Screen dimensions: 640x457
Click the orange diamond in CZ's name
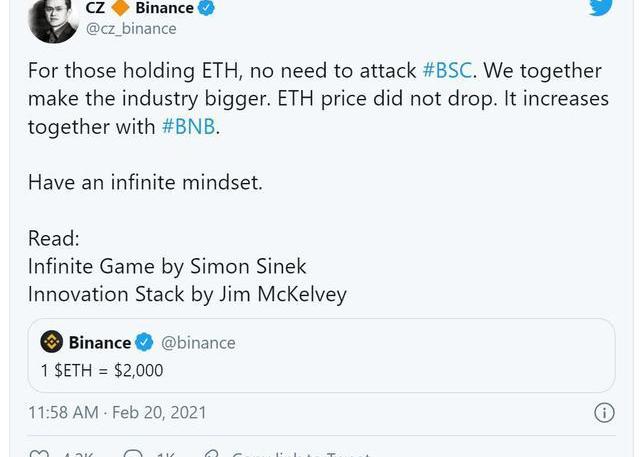(x=120, y=8)
